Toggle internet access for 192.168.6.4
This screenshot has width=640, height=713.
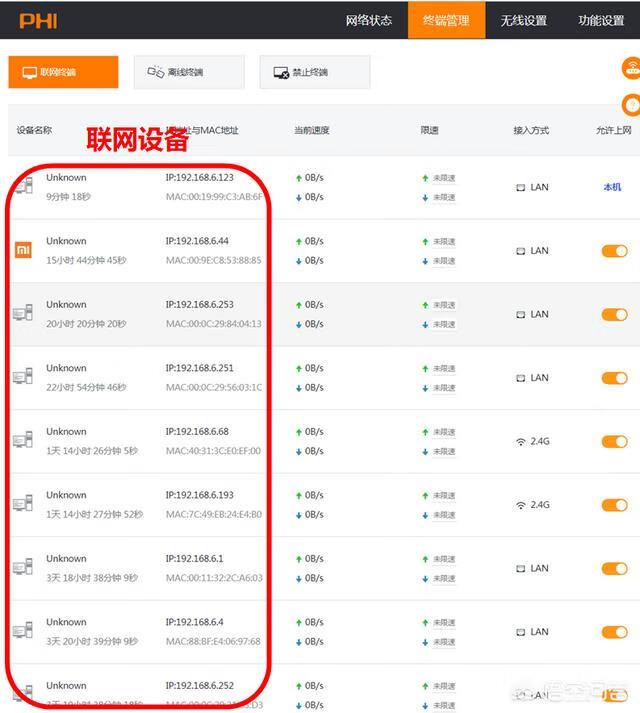[614, 632]
